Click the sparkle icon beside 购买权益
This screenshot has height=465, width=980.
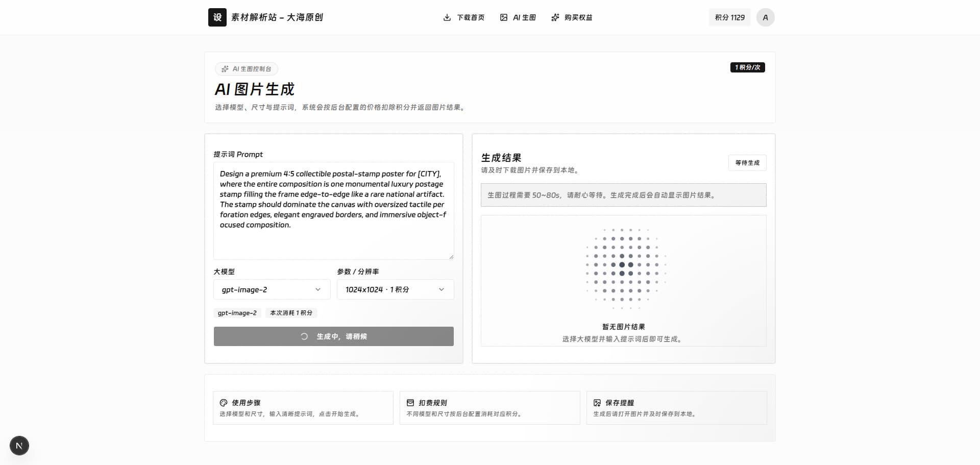tap(555, 17)
